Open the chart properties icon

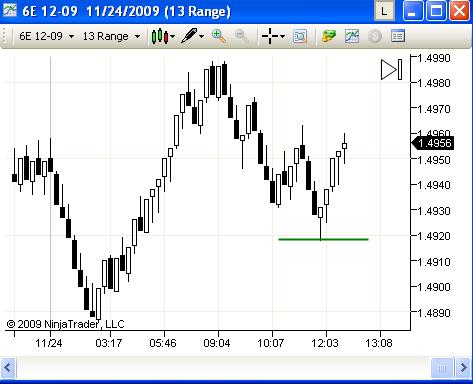coord(300,36)
